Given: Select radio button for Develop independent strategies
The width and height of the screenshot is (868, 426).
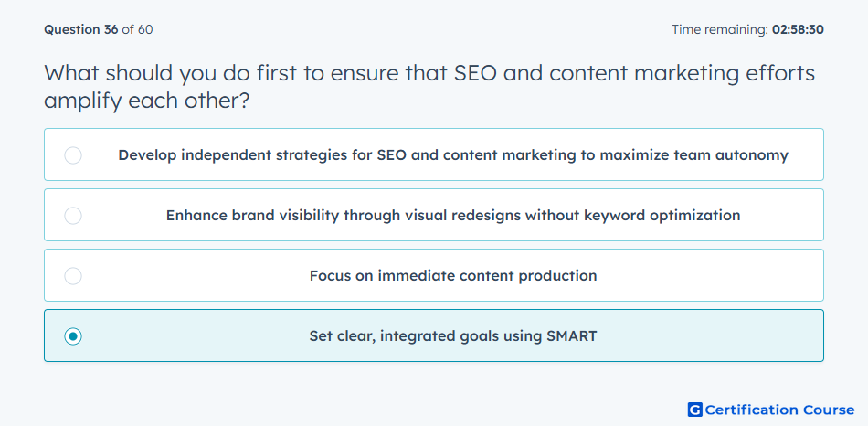Looking at the screenshot, I should tap(73, 155).
